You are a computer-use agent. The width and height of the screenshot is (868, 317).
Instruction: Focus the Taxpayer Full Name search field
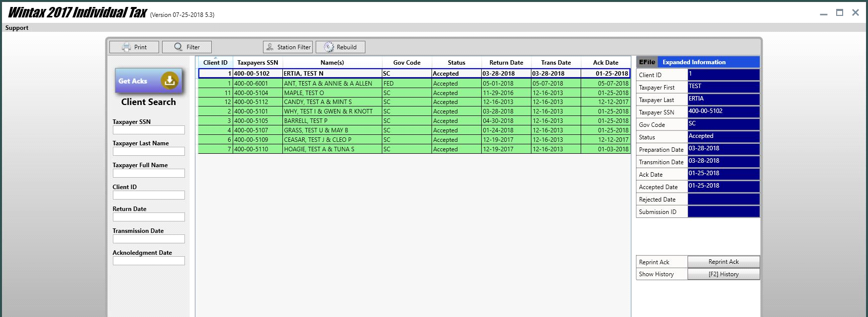149,173
